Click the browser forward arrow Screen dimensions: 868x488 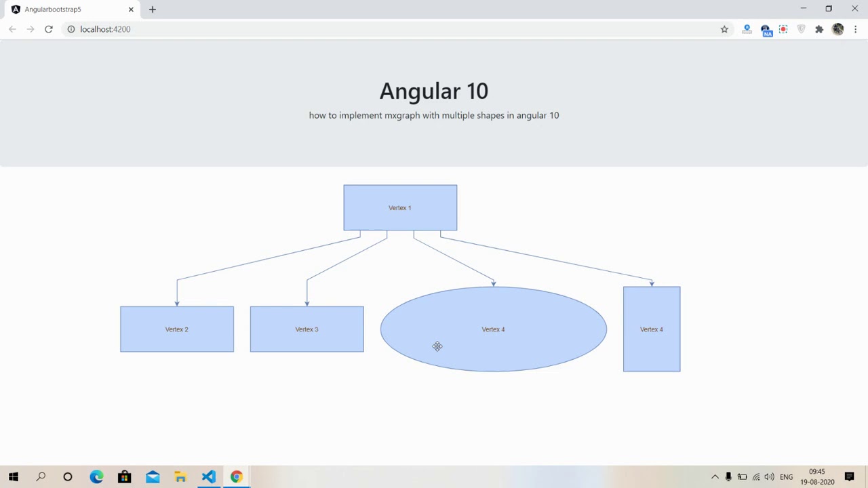pyautogui.click(x=31, y=29)
